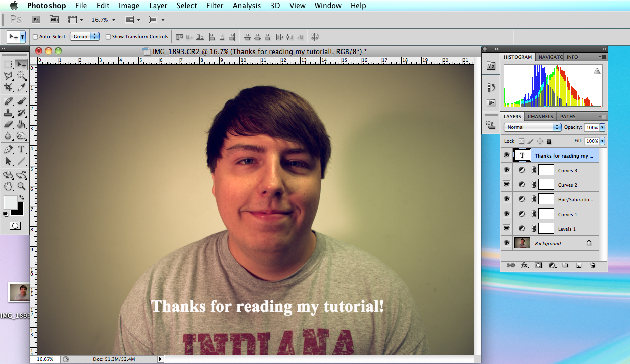Select the Pen tool
This screenshot has width=630, height=364.
(8, 149)
